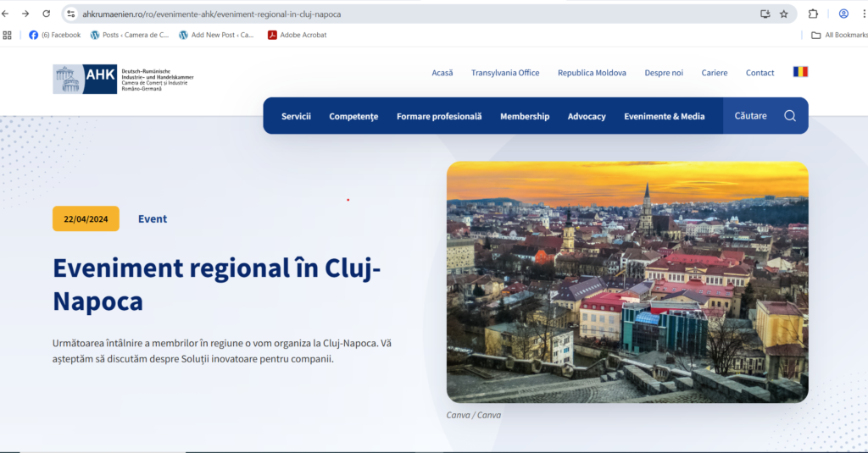This screenshot has width=868, height=453.
Task: Open the Republica Moldova link
Action: click(x=592, y=73)
